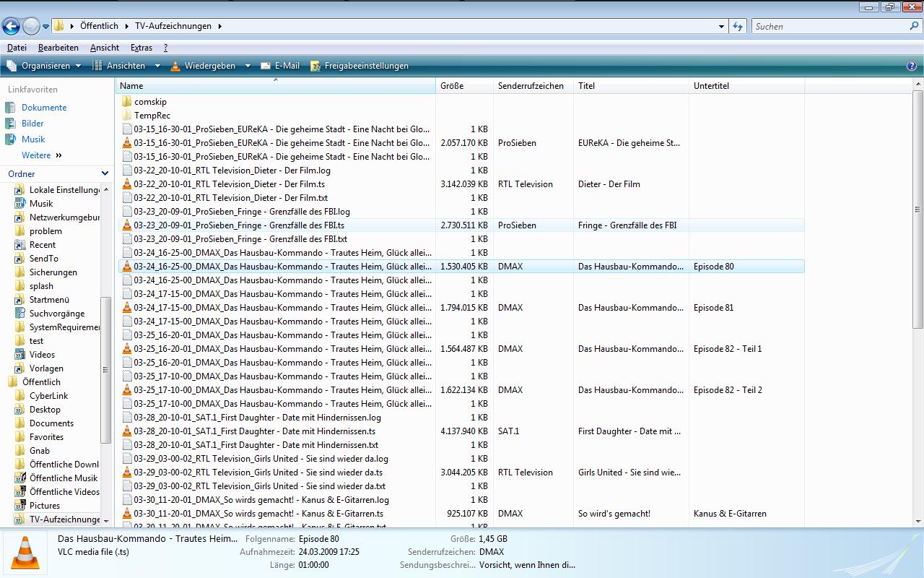
Task: Click arrow after TV-Aufzeichnungen in address bar
Action: (219, 26)
